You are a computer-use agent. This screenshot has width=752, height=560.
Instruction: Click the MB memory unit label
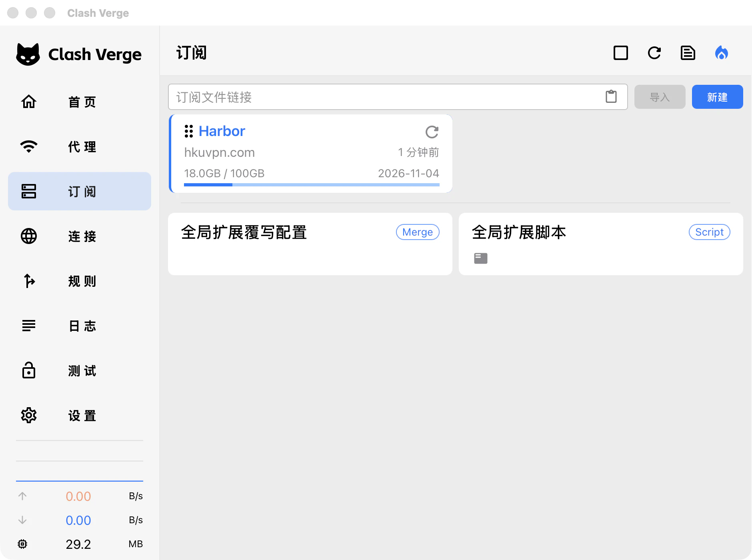tap(136, 544)
